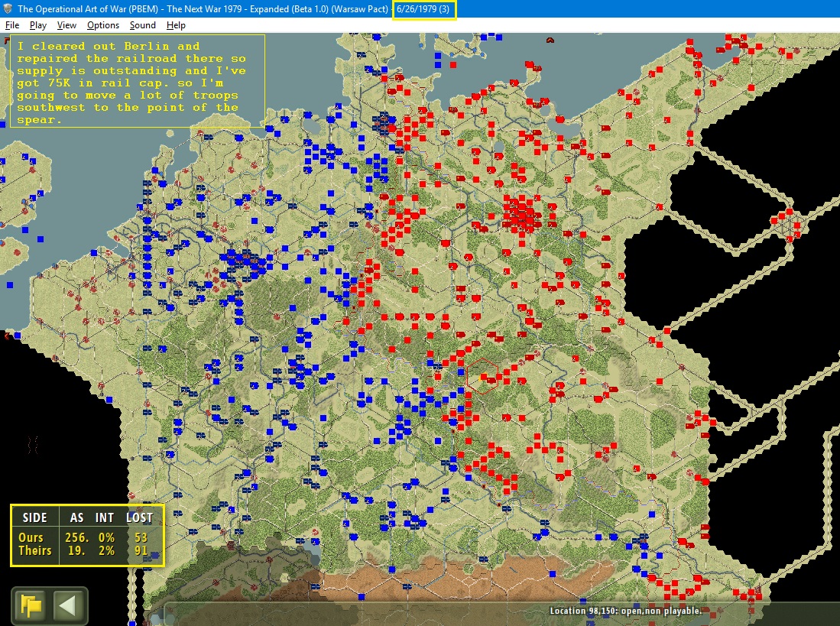Click the date 6/26/1979 (3) in title
Image resolution: width=840 pixels, height=626 pixels.
(x=423, y=9)
